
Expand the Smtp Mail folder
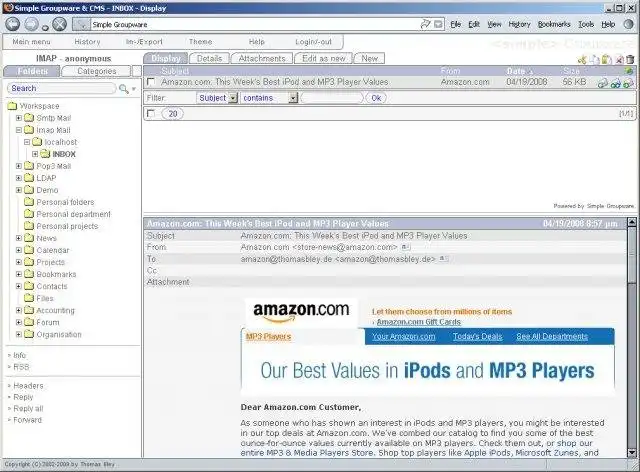coord(19,118)
